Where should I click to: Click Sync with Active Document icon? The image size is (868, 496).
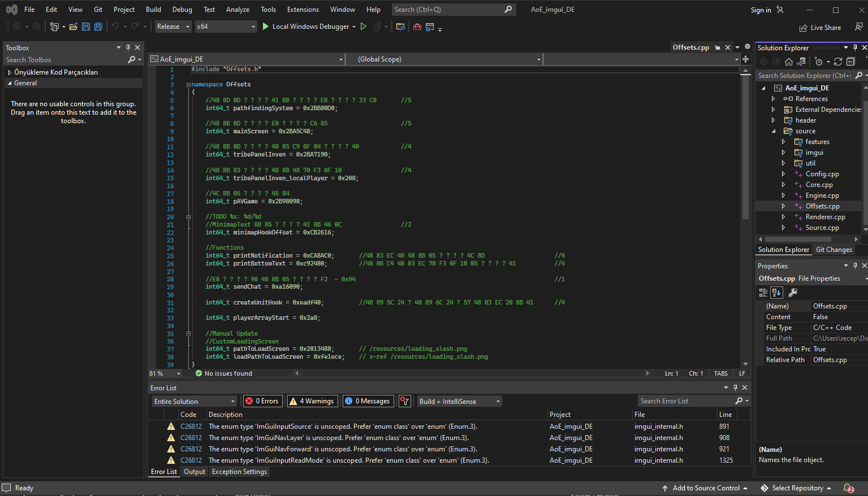[838, 62]
